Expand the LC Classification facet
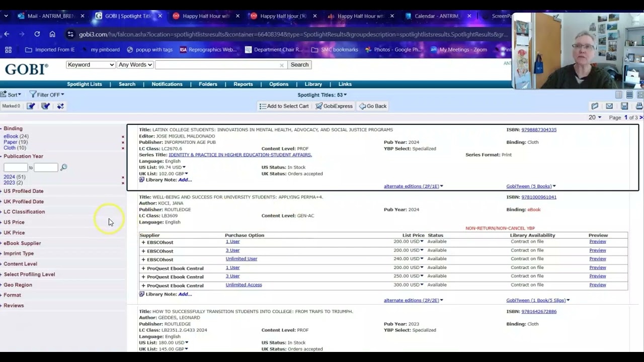Screen dimensions: 644x362 [24, 212]
